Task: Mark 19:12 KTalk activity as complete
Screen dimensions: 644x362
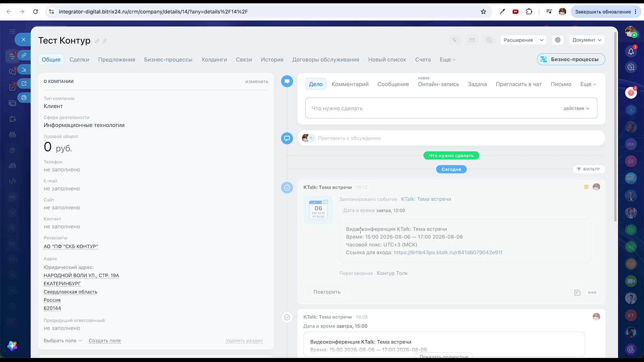Action: 287,187
